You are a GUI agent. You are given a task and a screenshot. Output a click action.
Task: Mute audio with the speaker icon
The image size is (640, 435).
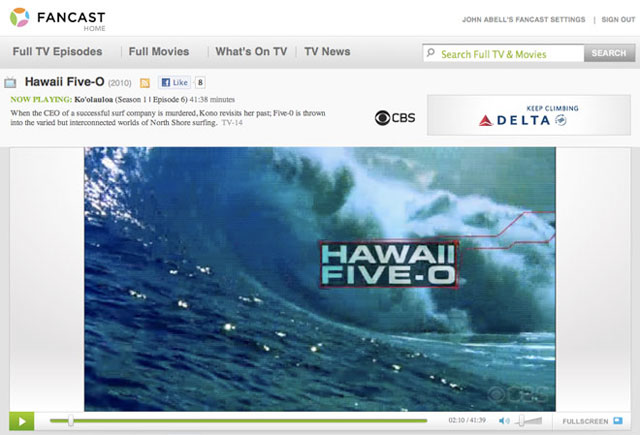pyautogui.click(x=504, y=421)
